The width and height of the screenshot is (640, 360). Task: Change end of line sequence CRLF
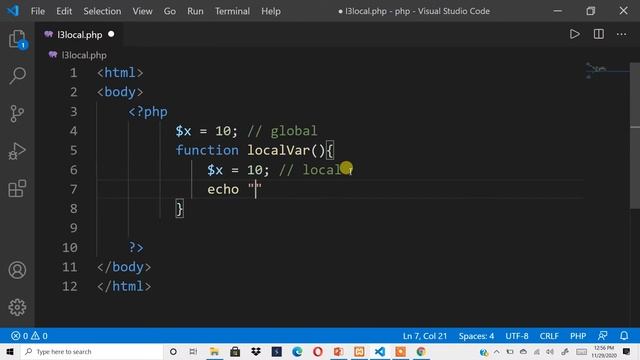coord(549,336)
